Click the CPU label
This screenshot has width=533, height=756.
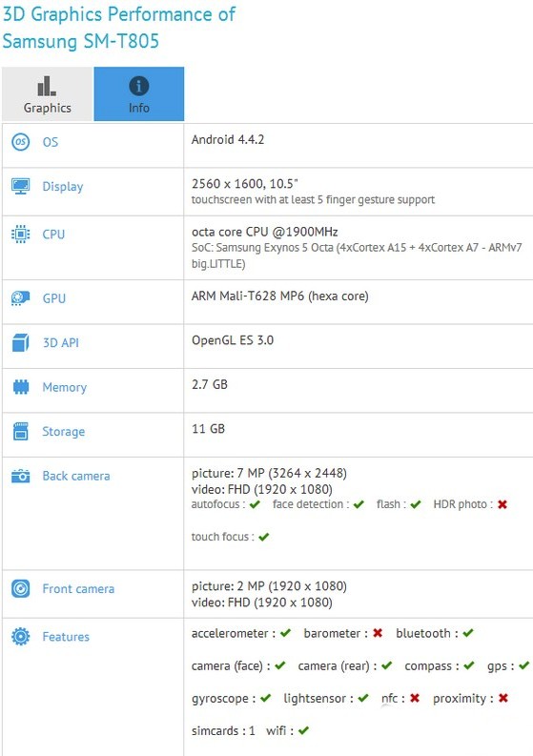tap(53, 235)
